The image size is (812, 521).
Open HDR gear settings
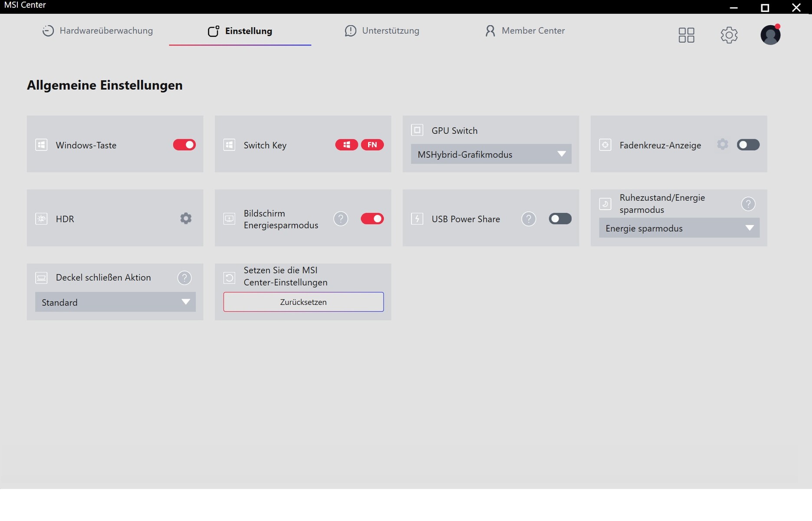click(186, 218)
